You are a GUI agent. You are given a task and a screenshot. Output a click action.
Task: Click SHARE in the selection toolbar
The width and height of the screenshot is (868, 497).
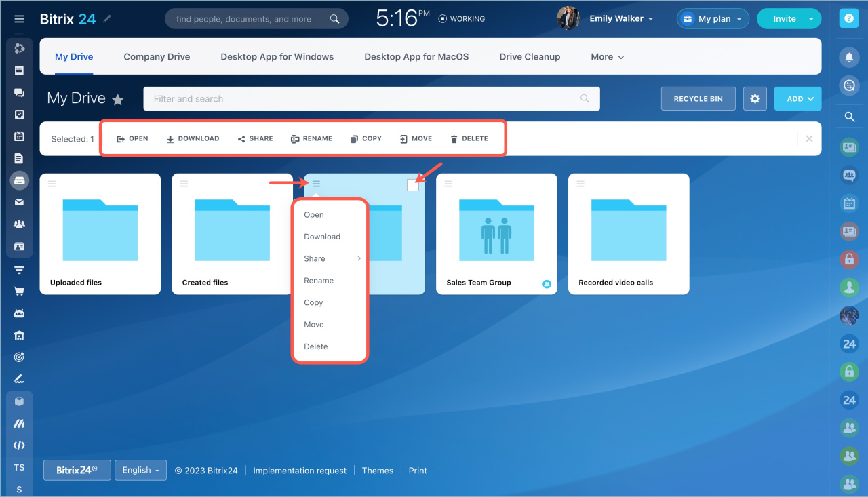(255, 138)
